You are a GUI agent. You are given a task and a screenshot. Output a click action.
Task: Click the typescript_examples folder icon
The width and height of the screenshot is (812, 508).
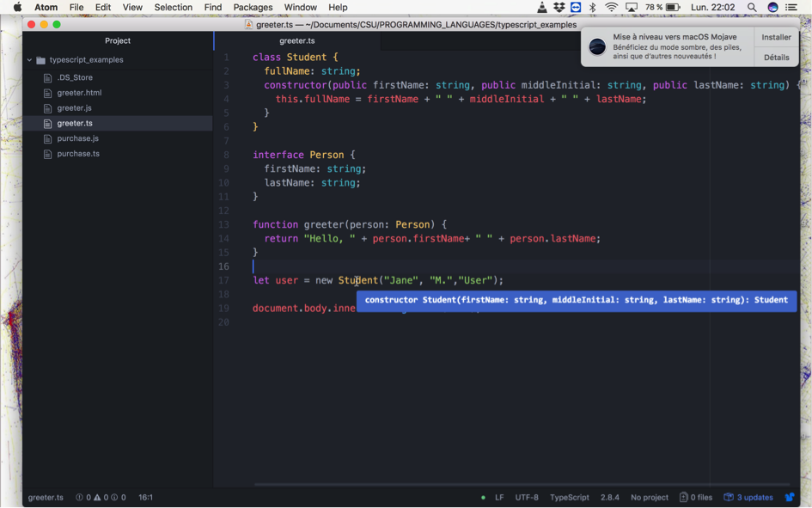point(41,60)
